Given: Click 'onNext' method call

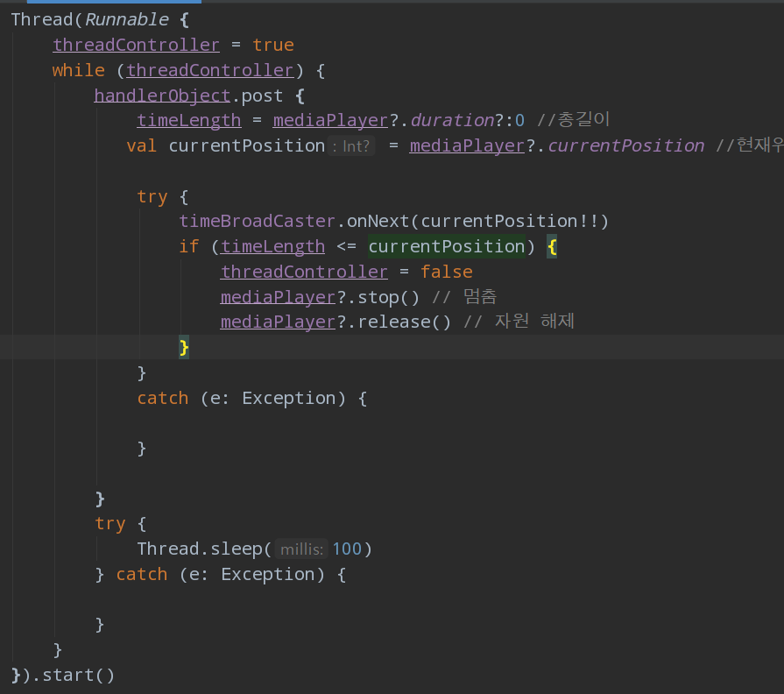Looking at the screenshot, I should 378,221.
